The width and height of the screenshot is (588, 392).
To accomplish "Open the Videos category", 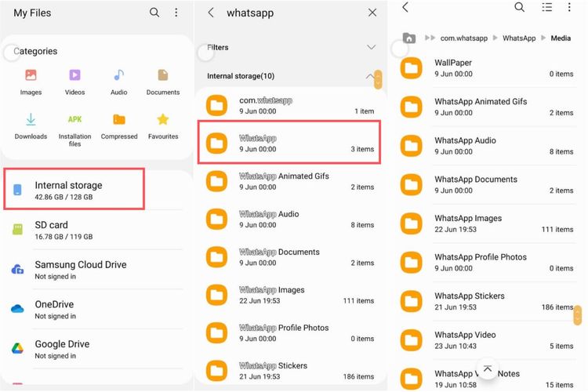I will (x=74, y=82).
